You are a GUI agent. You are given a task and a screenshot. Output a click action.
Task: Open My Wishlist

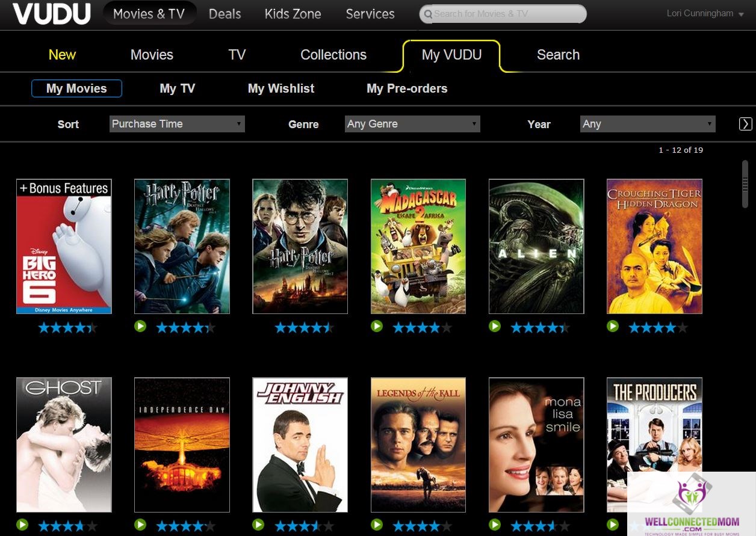coord(281,88)
